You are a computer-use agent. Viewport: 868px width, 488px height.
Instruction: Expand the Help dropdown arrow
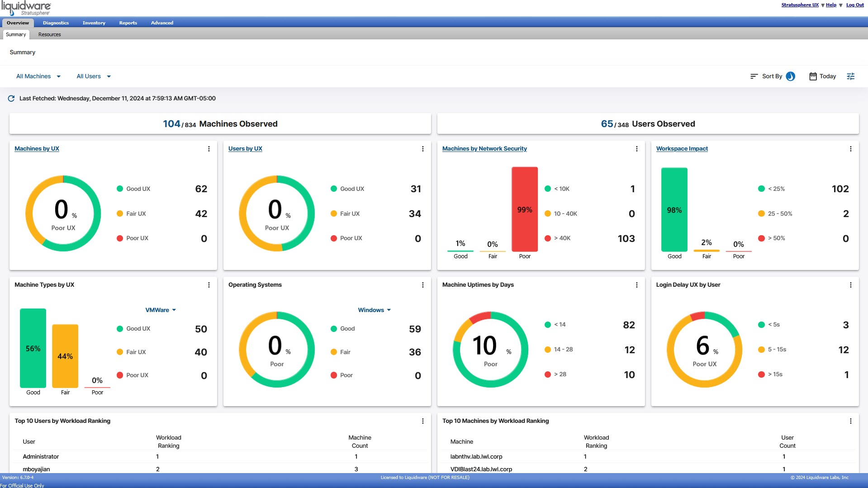(840, 5)
